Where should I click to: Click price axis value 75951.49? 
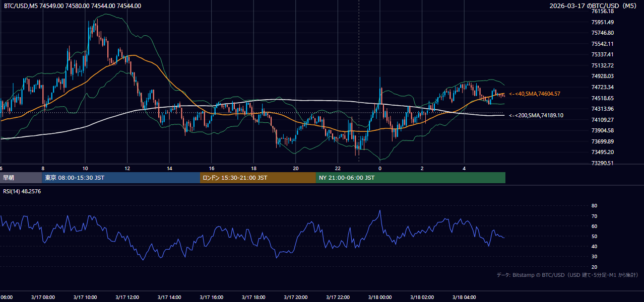(602, 22)
